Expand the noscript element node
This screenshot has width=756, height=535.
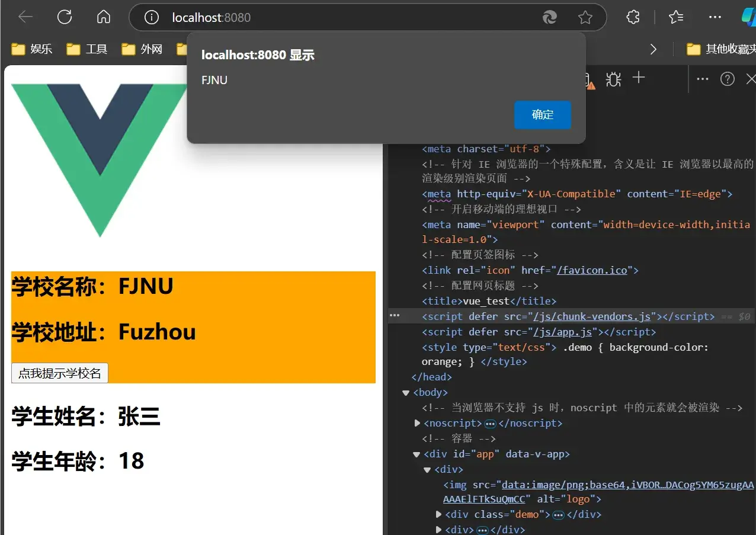417,423
